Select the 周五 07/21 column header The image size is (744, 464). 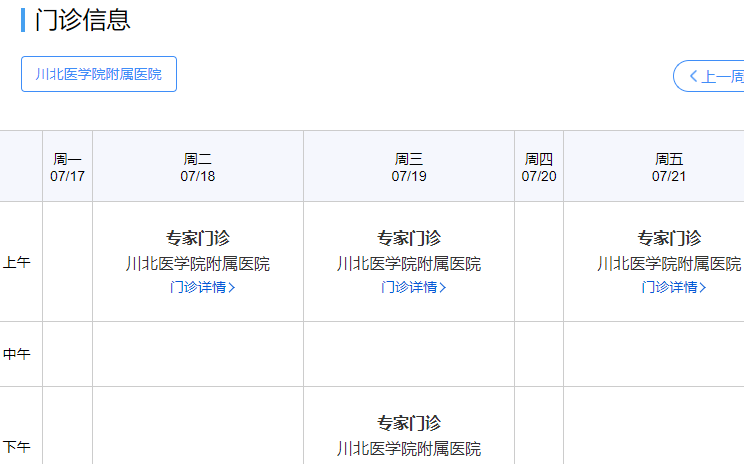669,167
